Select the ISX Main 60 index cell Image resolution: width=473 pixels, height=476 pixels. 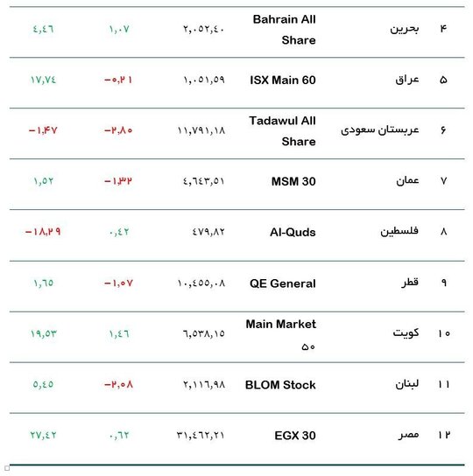pyautogui.click(x=283, y=80)
